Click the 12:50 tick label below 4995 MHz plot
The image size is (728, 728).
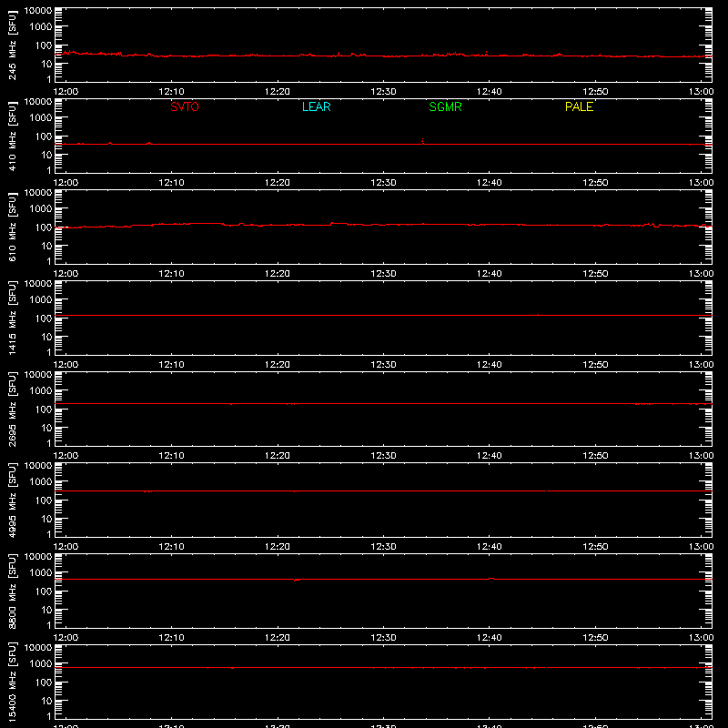[595, 547]
